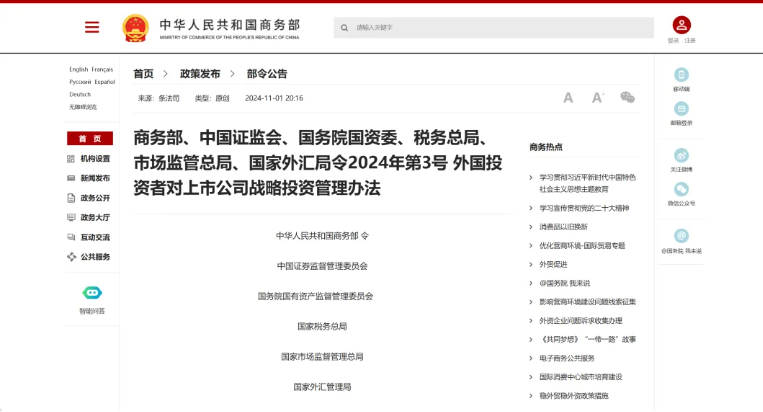Open 政务公开 in the sidebar
This screenshot has height=412, width=763.
[95, 198]
